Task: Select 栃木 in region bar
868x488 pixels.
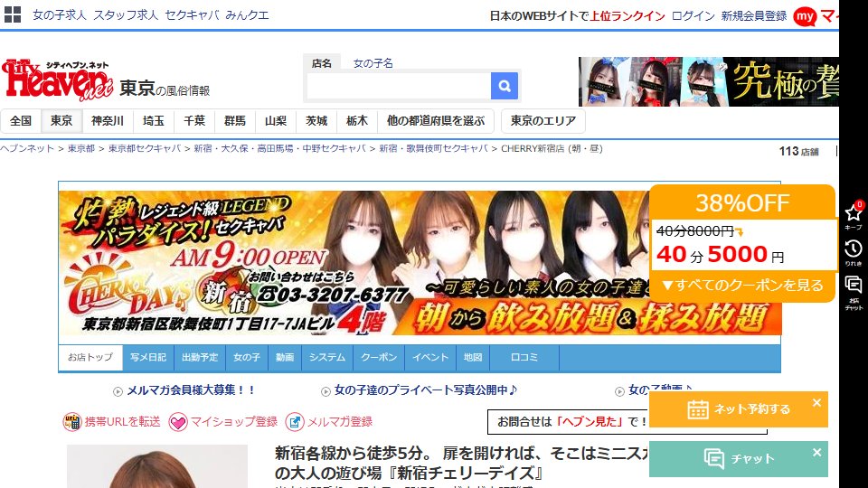Action: [357, 120]
